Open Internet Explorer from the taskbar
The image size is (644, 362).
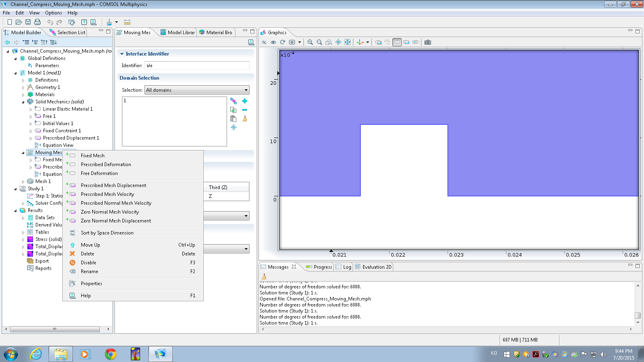pyautogui.click(x=36, y=354)
